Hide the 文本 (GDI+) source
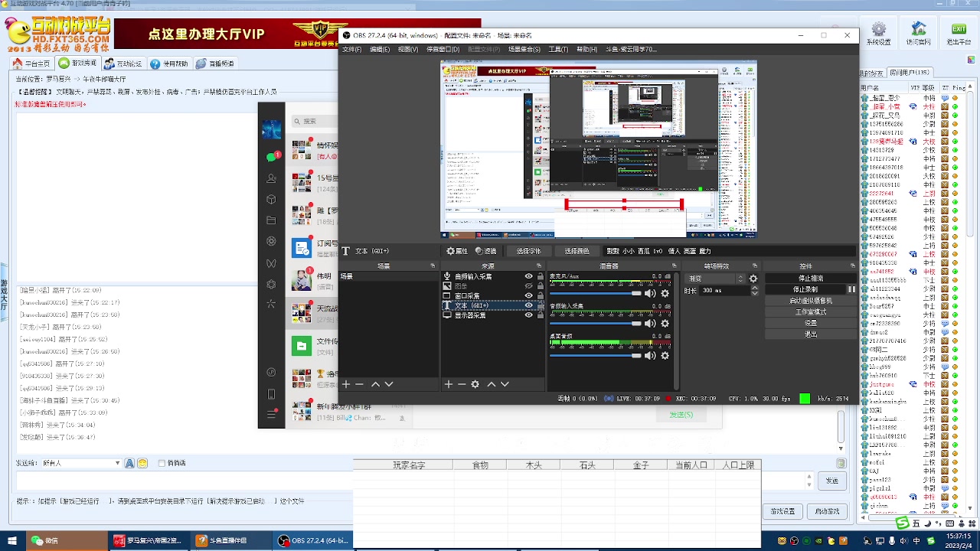The width and height of the screenshot is (980, 551). (528, 305)
